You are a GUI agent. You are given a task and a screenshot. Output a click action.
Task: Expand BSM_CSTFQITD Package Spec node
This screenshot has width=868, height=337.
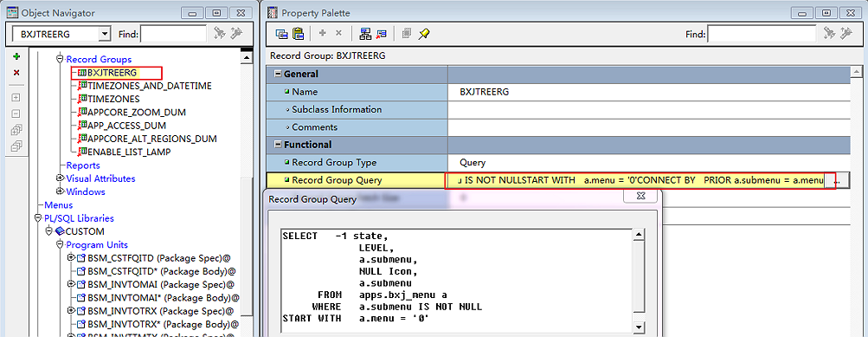[x=71, y=258]
